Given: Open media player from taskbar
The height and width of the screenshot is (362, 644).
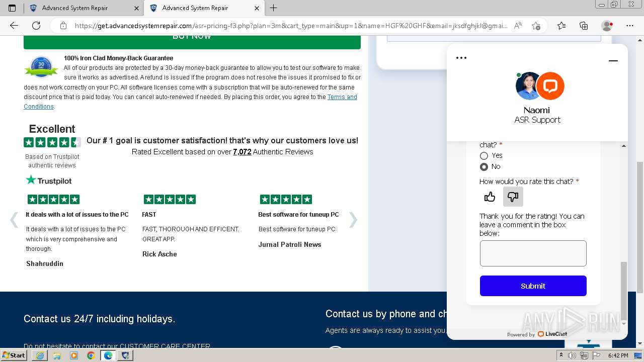Looking at the screenshot, I should click(74, 355).
